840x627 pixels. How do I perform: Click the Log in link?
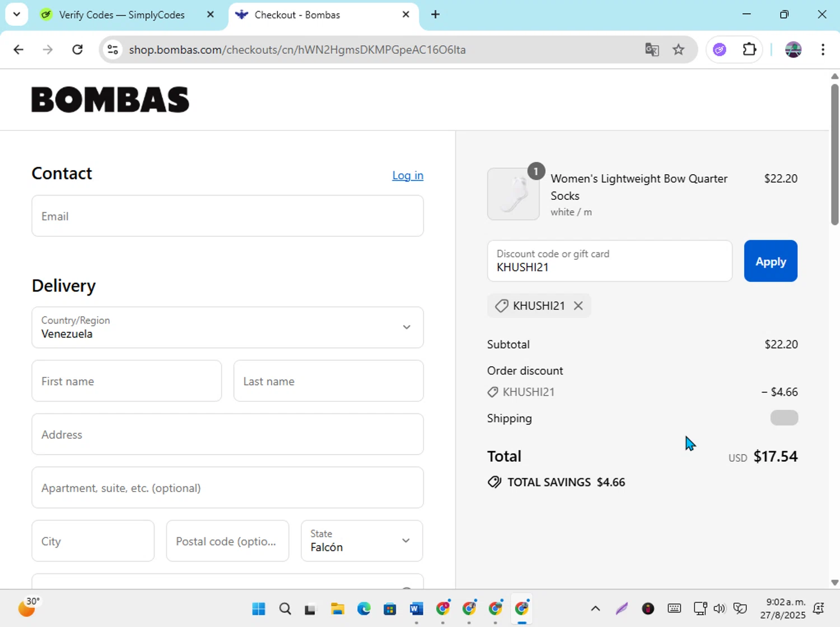click(408, 175)
